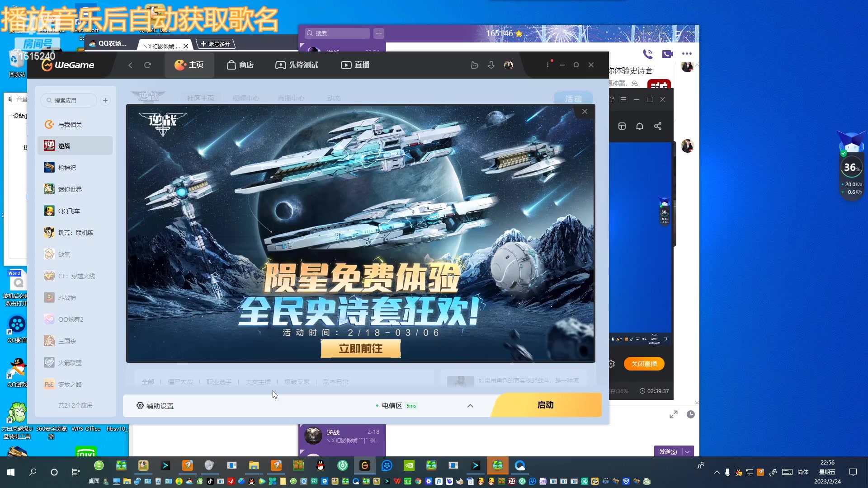Switch to the QQ农场 tab
This screenshot has width=868, height=488.
tap(108, 44)
